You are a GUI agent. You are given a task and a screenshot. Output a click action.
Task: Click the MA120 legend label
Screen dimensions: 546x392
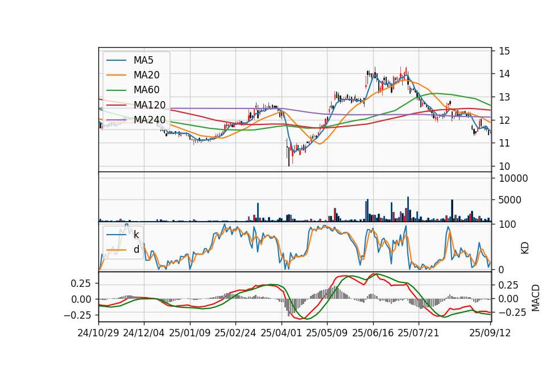tap(150, 105)
